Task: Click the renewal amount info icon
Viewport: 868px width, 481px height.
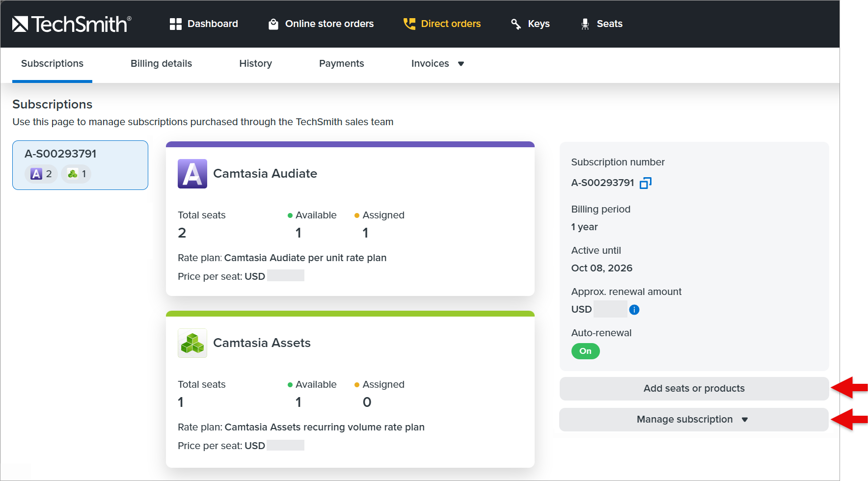Action: 634,310
